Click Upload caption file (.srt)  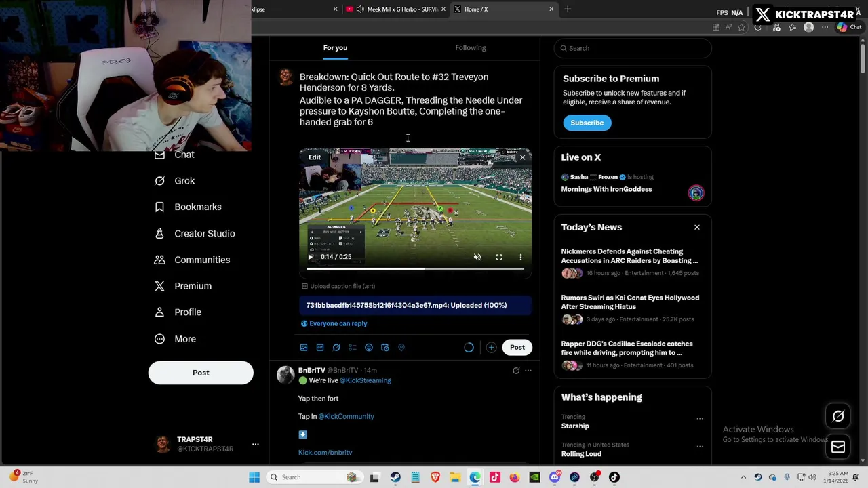click(338, 286)
